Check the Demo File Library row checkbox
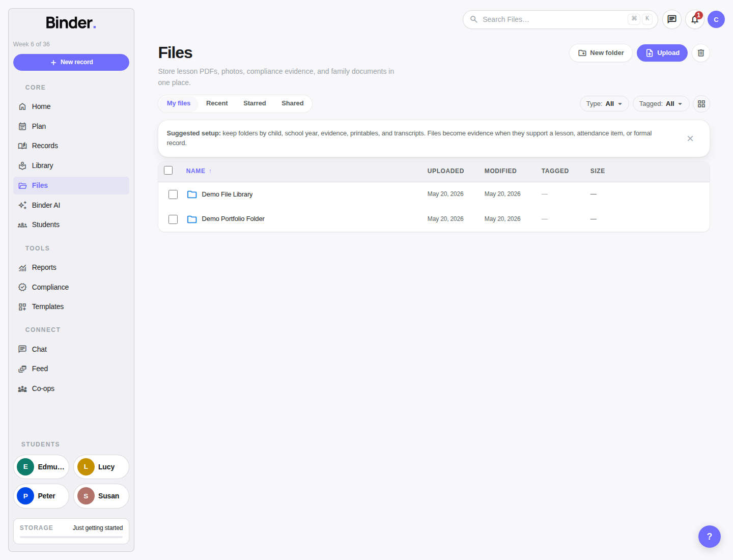The image size is (733, 560). [x=173, y=194]
